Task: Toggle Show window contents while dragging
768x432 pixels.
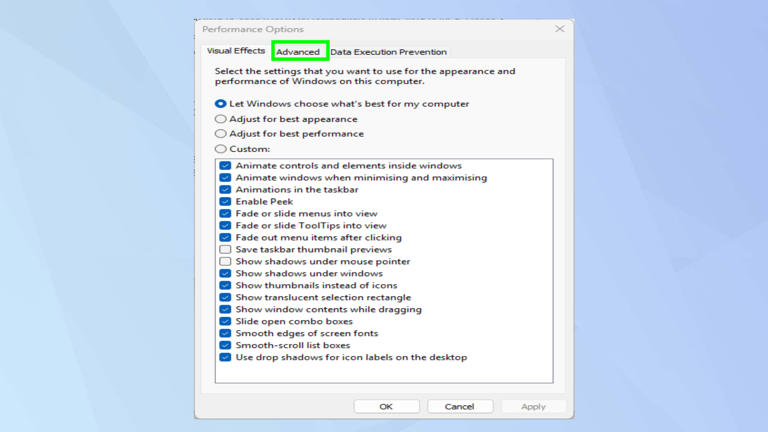Action: click(225, 309)
